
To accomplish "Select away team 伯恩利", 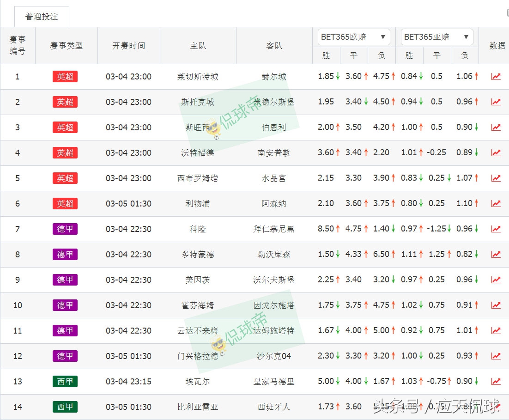I will 273,128.
